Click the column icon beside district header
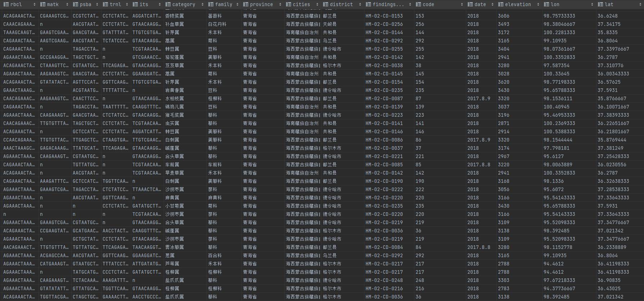Screen dimensions: 644x301 click(x=326, y=5)
